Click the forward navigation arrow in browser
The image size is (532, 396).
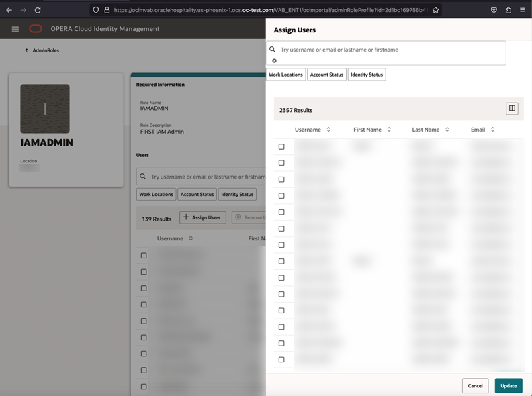coord(24,10)
